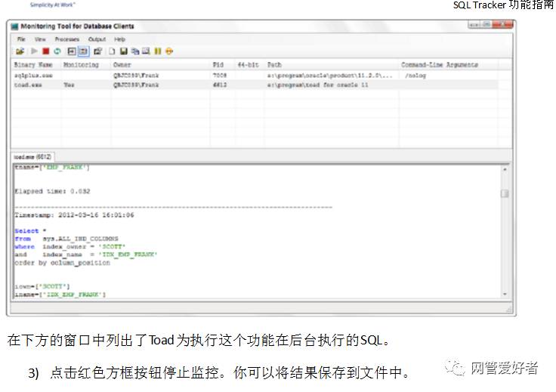Click the Elapsed time: 0.032 line

52,191
